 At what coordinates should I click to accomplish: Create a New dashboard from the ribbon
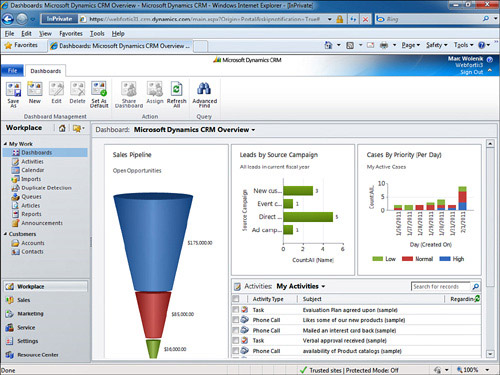35,93
